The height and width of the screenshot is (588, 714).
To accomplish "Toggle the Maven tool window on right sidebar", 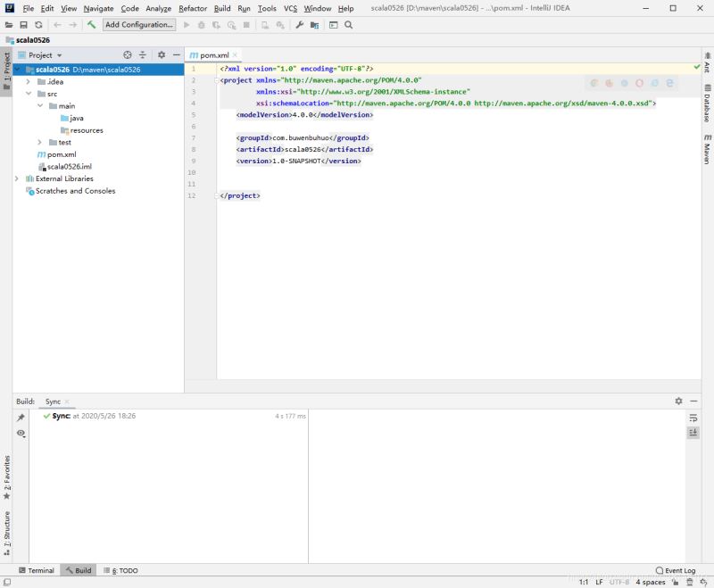I will (x=707, y=148).
